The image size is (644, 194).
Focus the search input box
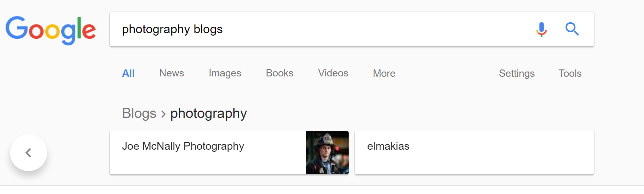(348, 29)
